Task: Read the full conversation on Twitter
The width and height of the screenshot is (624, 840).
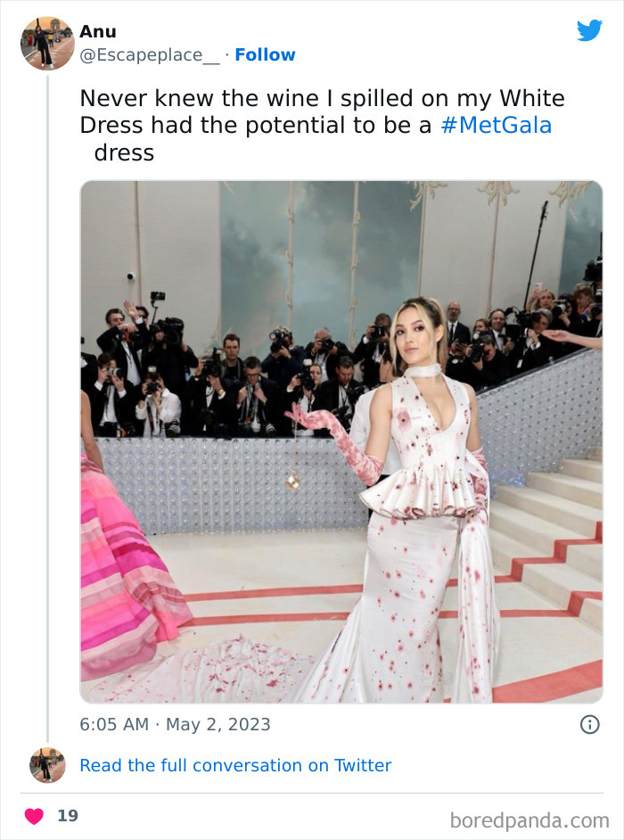Action: tap(235, 765)
